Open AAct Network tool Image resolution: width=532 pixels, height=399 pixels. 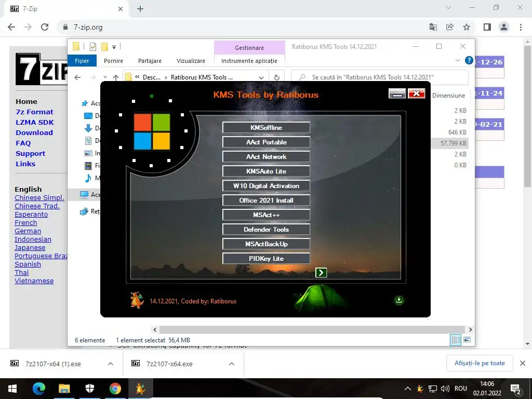(x=266, y=157)
